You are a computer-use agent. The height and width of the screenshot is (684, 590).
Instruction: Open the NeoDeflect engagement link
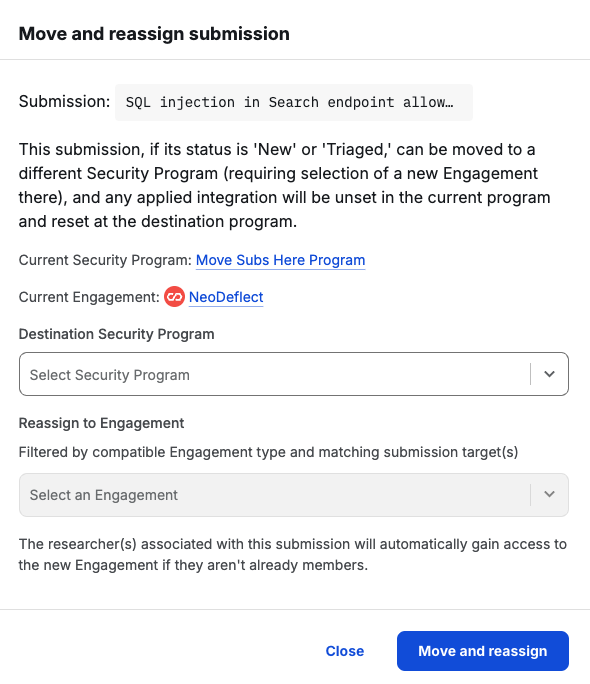click(x=226, y=297)
